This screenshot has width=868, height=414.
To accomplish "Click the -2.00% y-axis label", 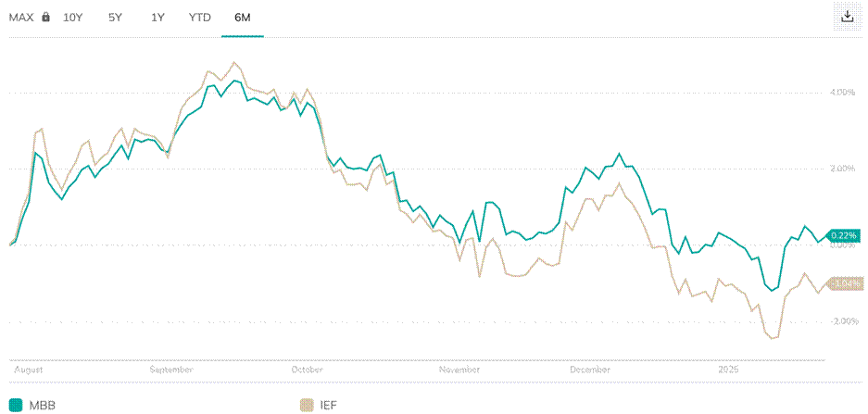I will coord(845,321).
